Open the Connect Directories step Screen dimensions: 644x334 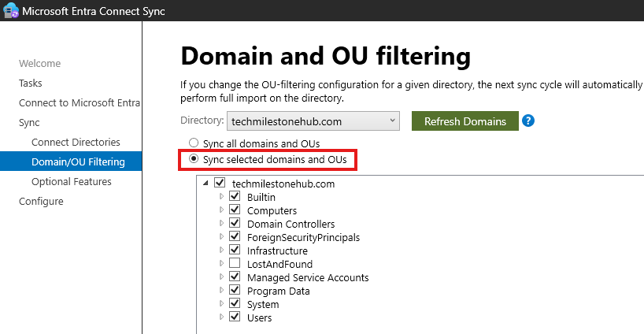click(76, 142)
